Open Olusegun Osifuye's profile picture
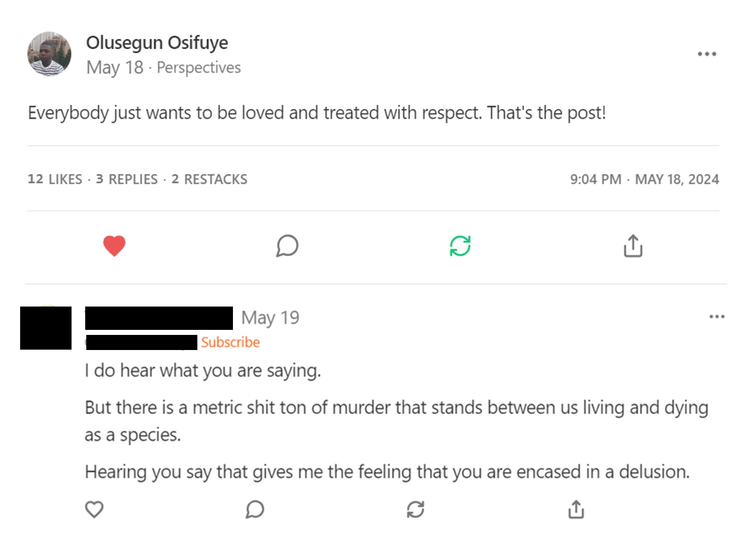756x534 pixels. 49,55
